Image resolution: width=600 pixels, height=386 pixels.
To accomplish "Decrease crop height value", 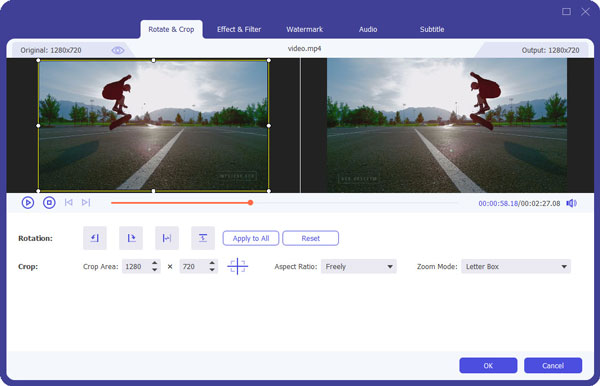I will [212, 270].
